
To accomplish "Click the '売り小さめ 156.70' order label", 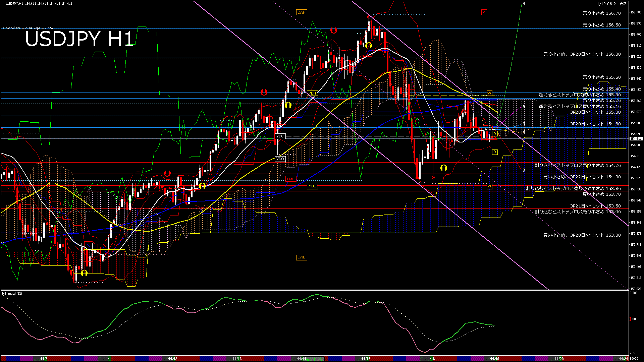I will pyautogui.click(x=602, y=13).
